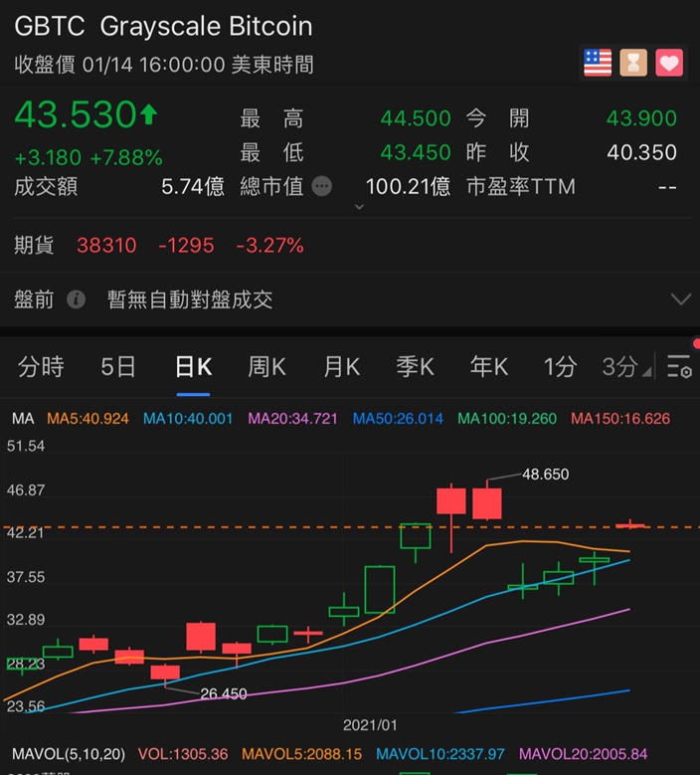Tap the 26.450 low price label
Viewport: 700px width, 775px height.
click(x=224, y=694)
